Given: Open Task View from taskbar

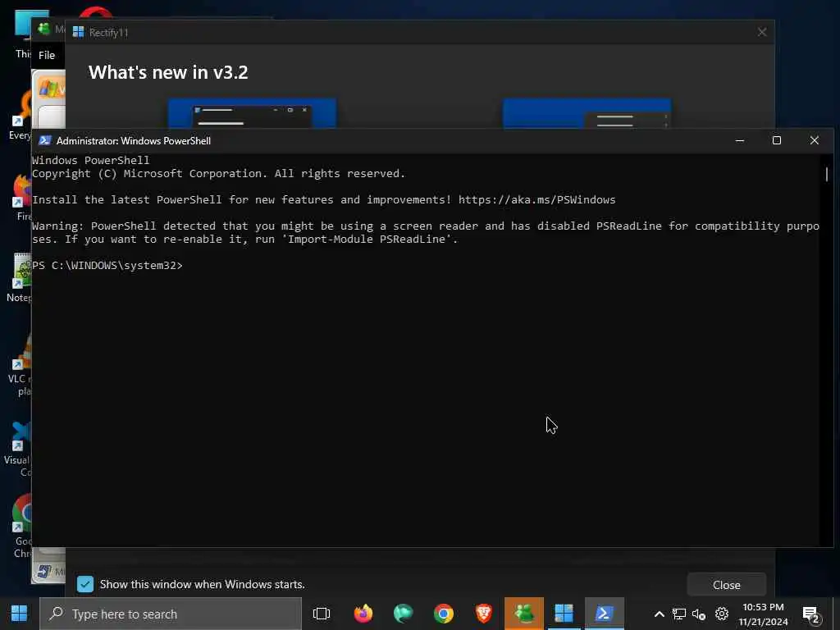Looking at the screenshot, I should point(322,614).
